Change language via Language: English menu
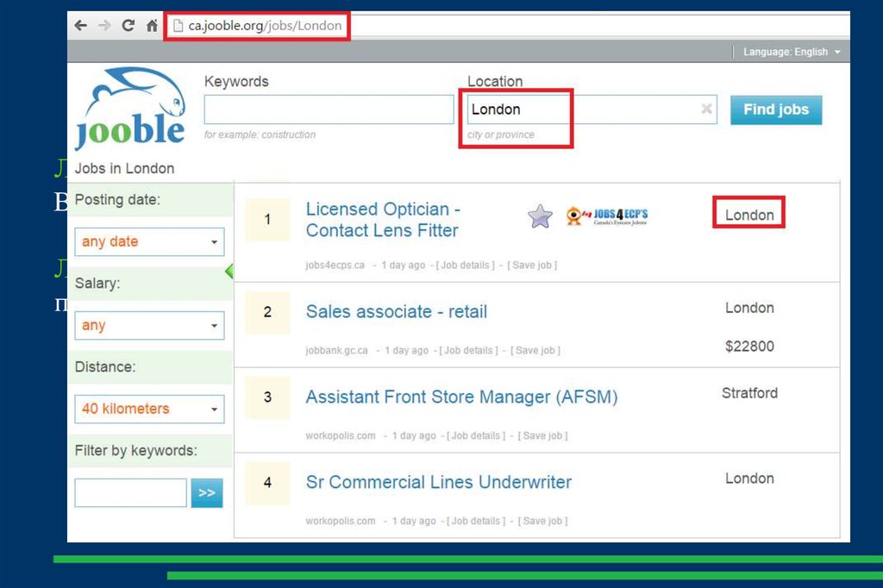Image resolution: width=883 pixels, height=588 pixels. point(791,53)
